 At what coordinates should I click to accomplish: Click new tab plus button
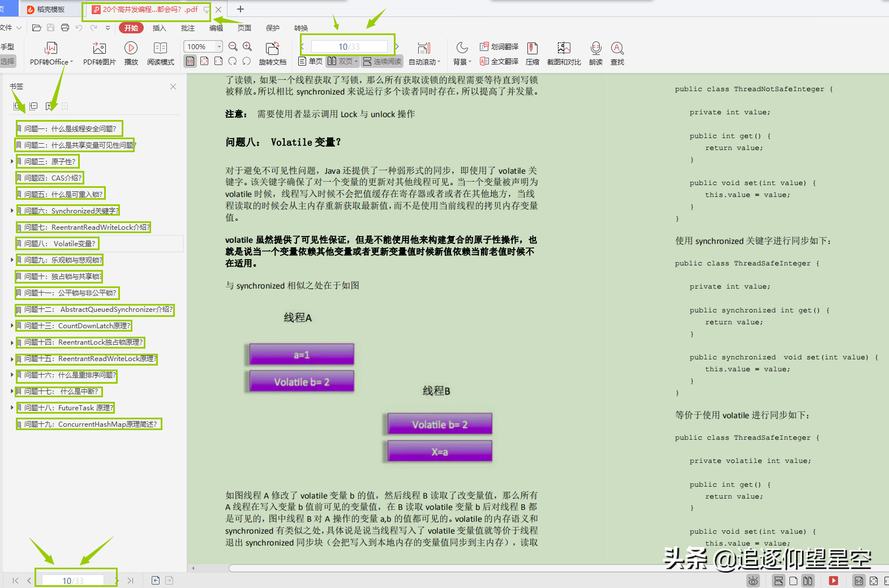pos(240,9)
